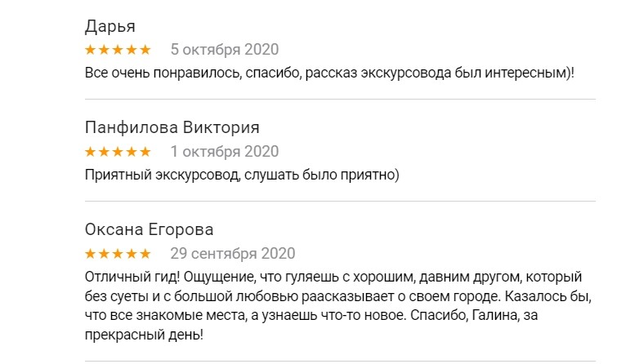This screenshot has width=639, height=364.
Task: Click the last star in Дарья's rating
Action: tap(145, 50)
